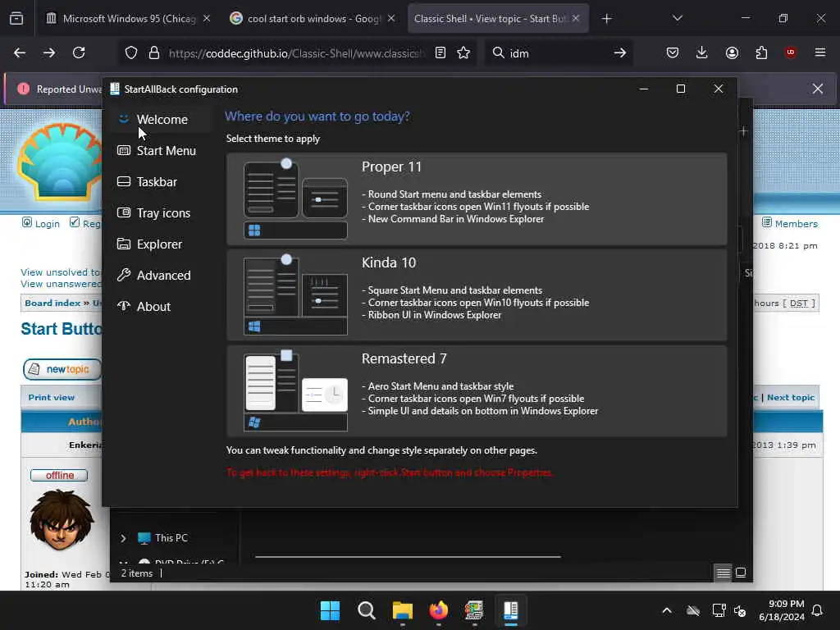The image size is (840, 630).
Task: Open tracking protection shield icon
Action: click(x=131, y=52)
